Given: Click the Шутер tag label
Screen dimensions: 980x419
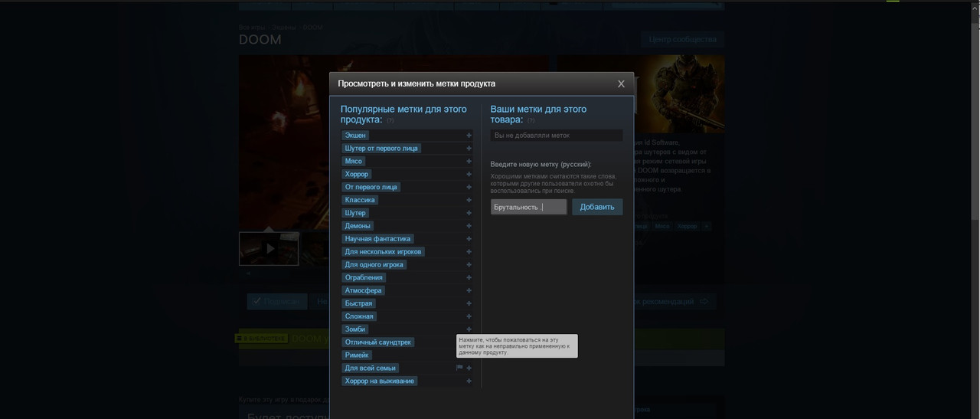Looking at the screenshot, I should [x=355, y=213].
